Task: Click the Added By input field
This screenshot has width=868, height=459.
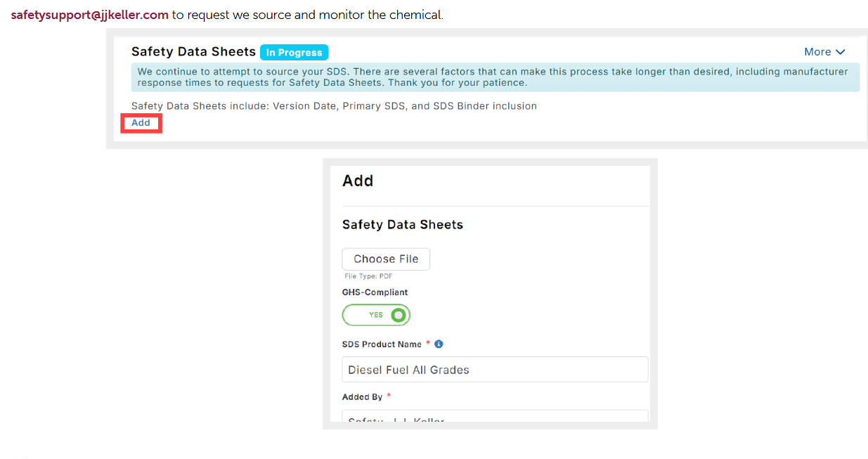Action: (495, 416)
